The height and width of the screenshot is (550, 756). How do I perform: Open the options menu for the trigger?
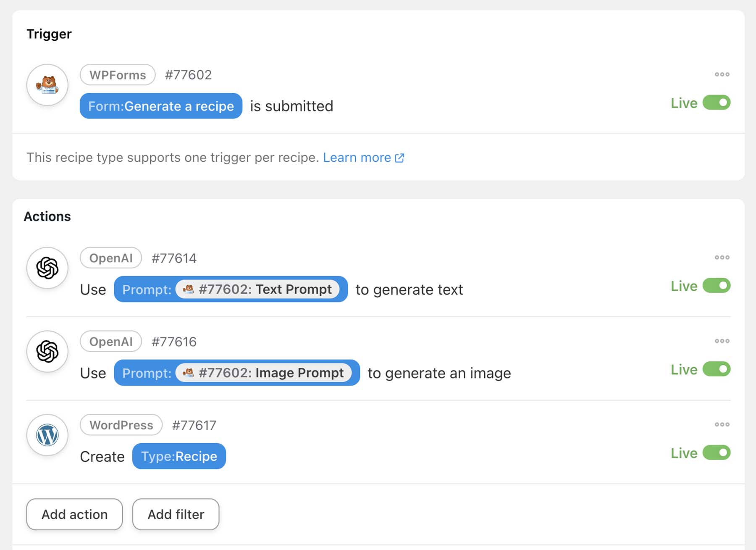[722, 74]
